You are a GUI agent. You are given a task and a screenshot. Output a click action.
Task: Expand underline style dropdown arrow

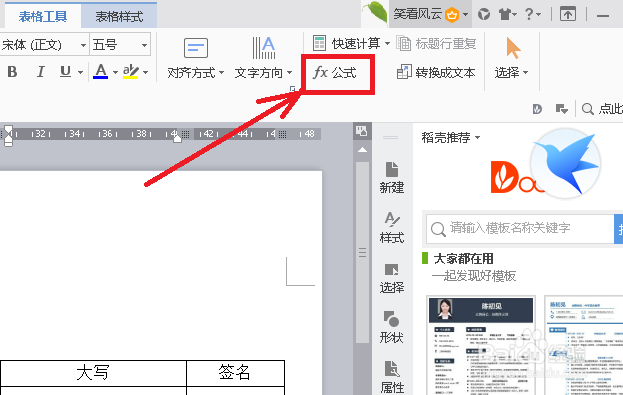(x=80, y=72)
